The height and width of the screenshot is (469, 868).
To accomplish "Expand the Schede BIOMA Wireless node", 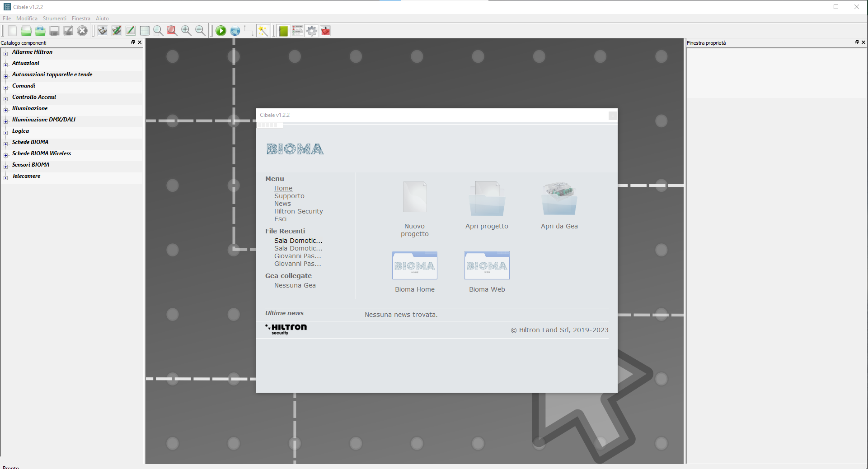I will click(x=6, y=155).
